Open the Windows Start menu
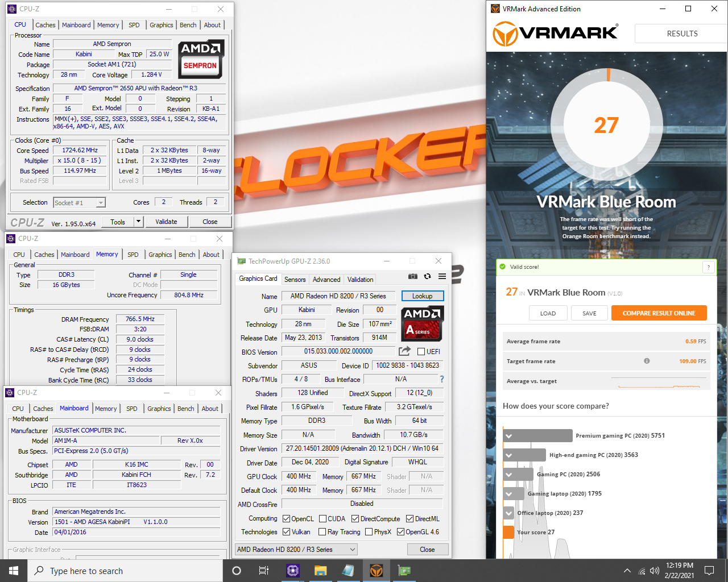The width and height of the screenshot is (728, 582). pyautogui.click(x=14, y=571)
